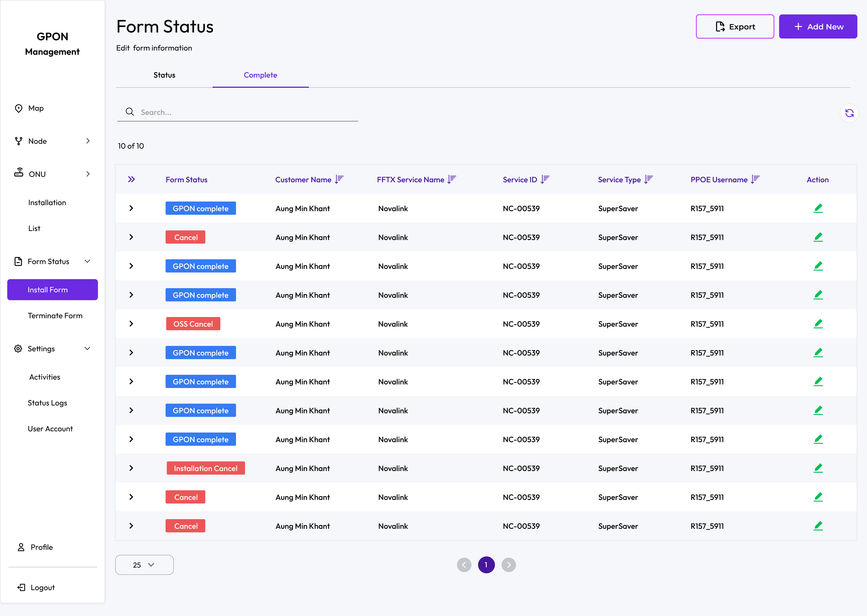Open the 25 rows-per-page dropdown
The width and height of the screenshot is (867, 616).
[144, 565]
